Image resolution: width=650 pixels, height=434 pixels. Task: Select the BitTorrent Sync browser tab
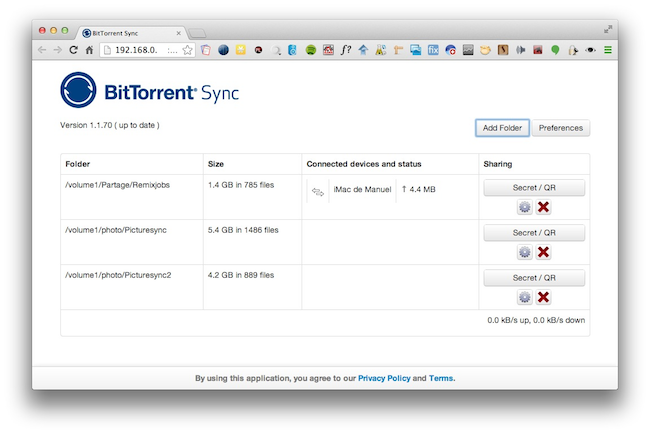130,33
